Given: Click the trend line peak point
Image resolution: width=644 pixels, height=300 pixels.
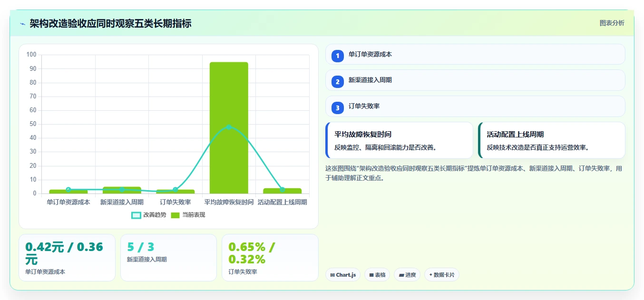Looking at the screenshot, I should pos(229,127).
